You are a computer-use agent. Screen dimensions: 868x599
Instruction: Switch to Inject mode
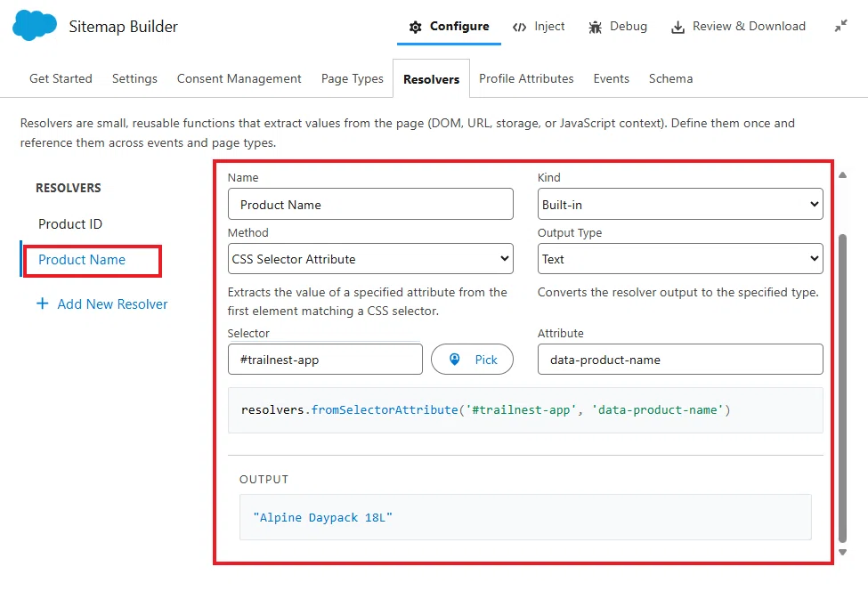click(x=539, y=27)
